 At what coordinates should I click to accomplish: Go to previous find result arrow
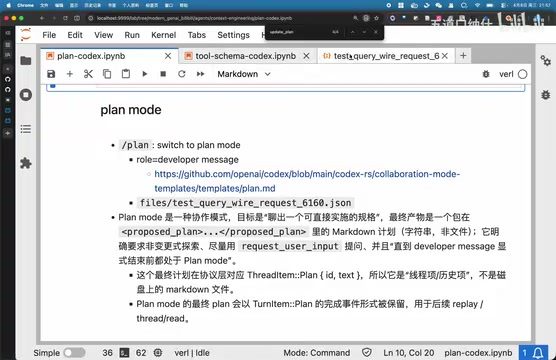click(x=352, y=32)
